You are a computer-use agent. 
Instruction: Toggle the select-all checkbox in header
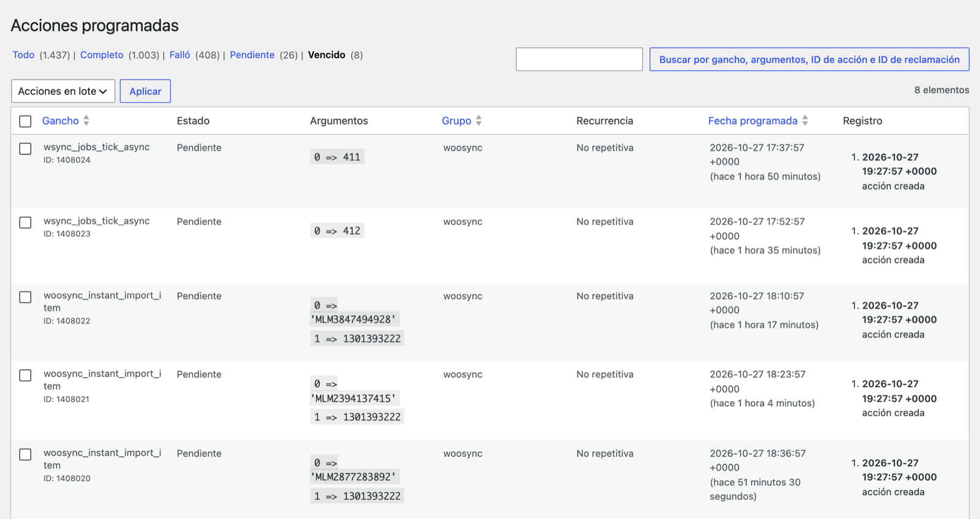click(x=25, y=121)
